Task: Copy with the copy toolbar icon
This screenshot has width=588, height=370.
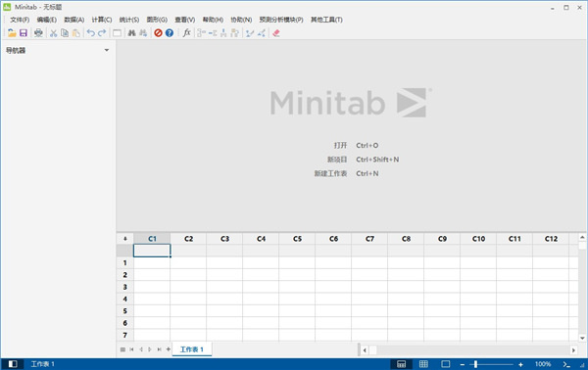Action: 65,33
